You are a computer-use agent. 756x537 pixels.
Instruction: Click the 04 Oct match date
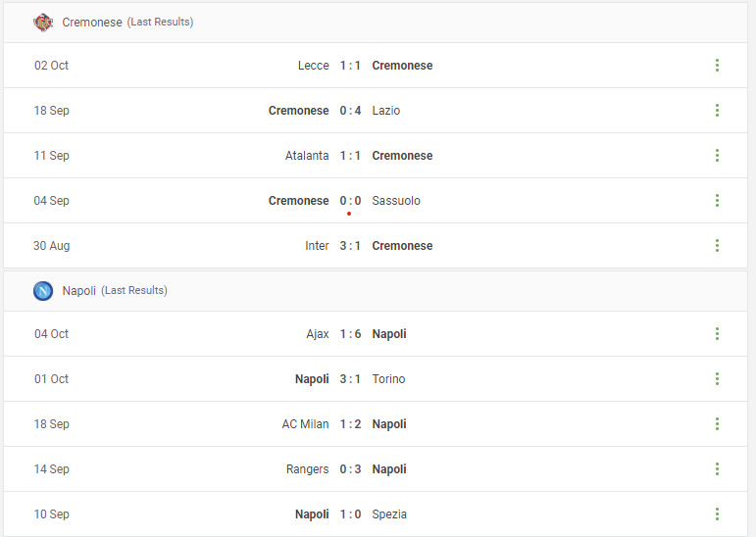[x=51, y=334]
